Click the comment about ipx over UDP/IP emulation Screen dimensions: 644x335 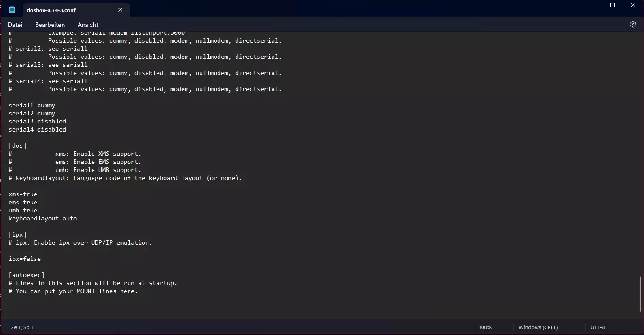(80, 242)
